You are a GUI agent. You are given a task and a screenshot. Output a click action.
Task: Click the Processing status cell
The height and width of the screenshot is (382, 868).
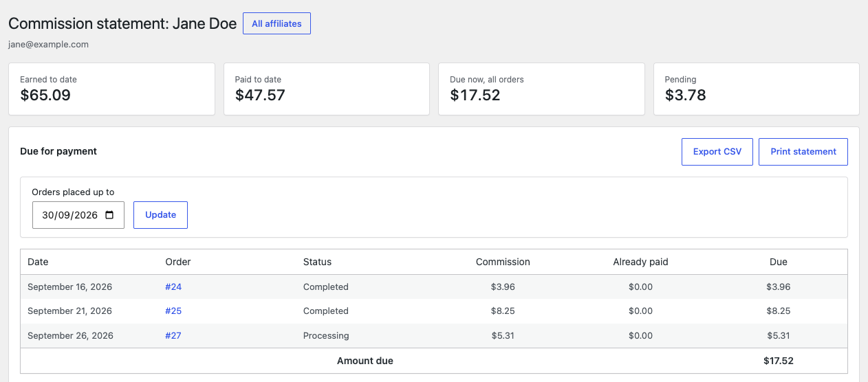tap(326, 336)
